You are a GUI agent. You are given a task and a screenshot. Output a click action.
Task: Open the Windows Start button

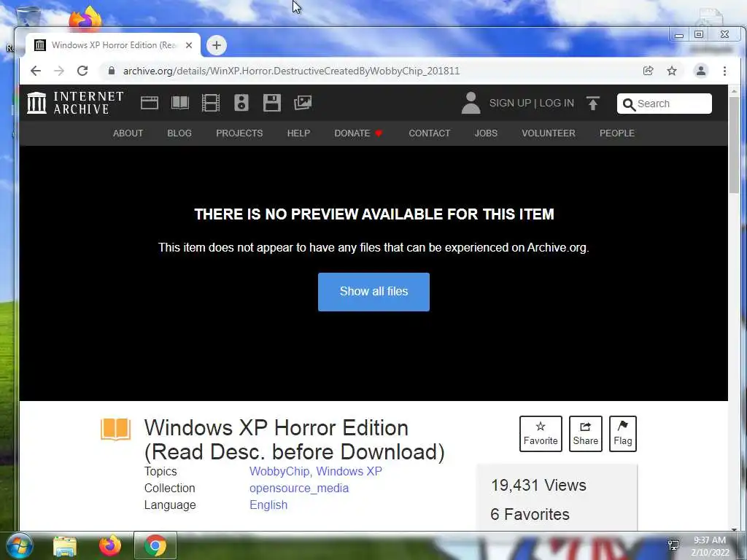point(19,545)
